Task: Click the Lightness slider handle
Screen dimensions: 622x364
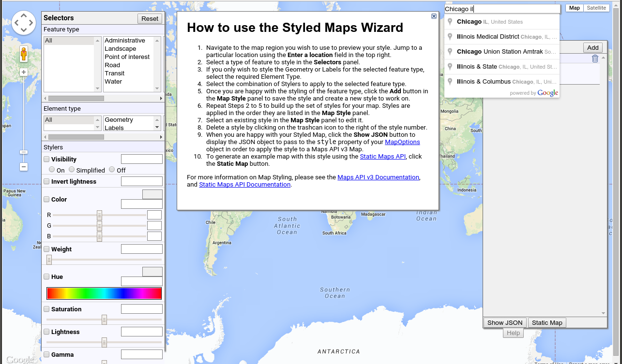Action: coord(104,342)
